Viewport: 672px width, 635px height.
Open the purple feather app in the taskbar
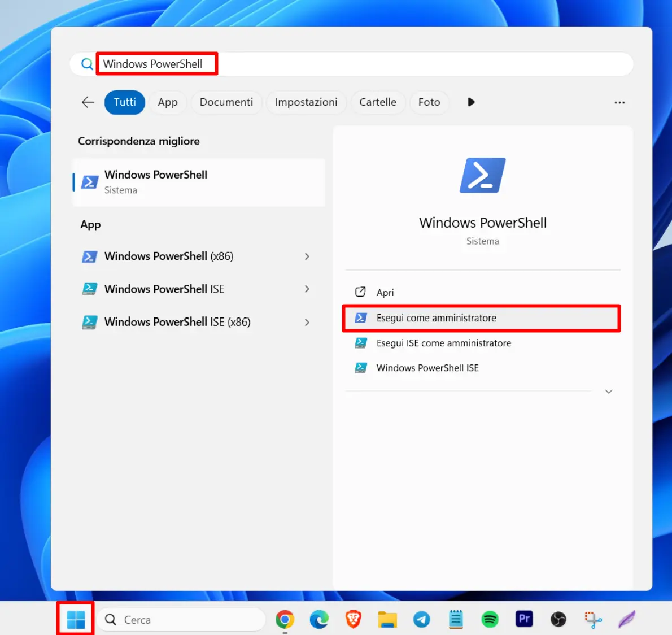coord(627,620)
